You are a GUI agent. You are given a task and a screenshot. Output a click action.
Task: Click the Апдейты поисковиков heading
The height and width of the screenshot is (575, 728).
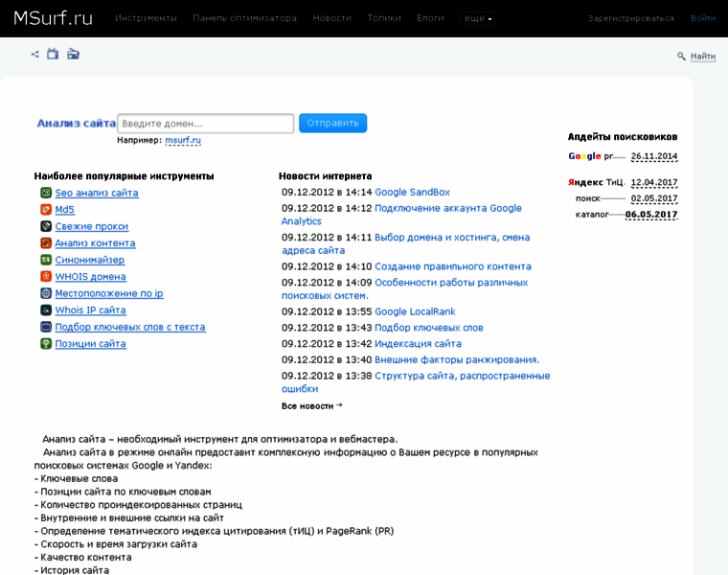(623, 137)
